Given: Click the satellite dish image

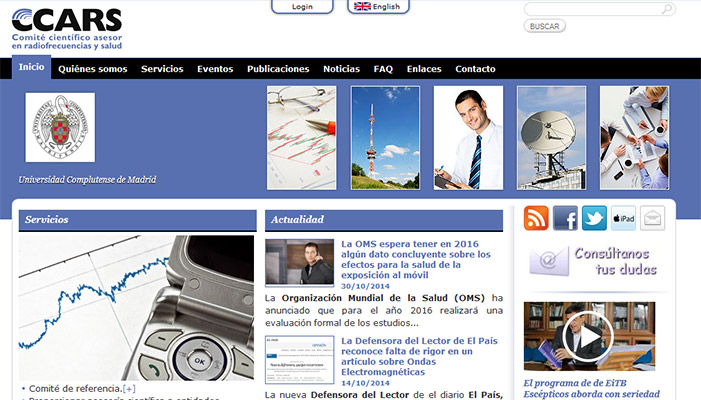Looking at the screenshot, I should [x=551, y=138].
